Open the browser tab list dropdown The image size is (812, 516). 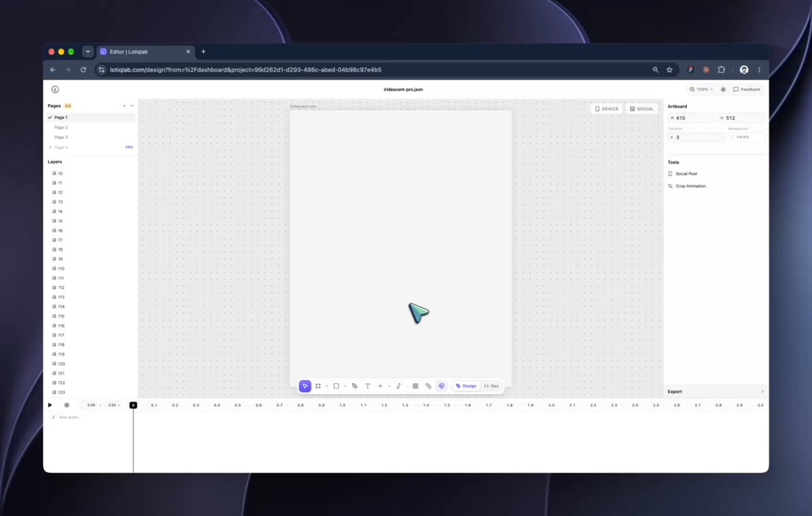(x=88, y=51)
